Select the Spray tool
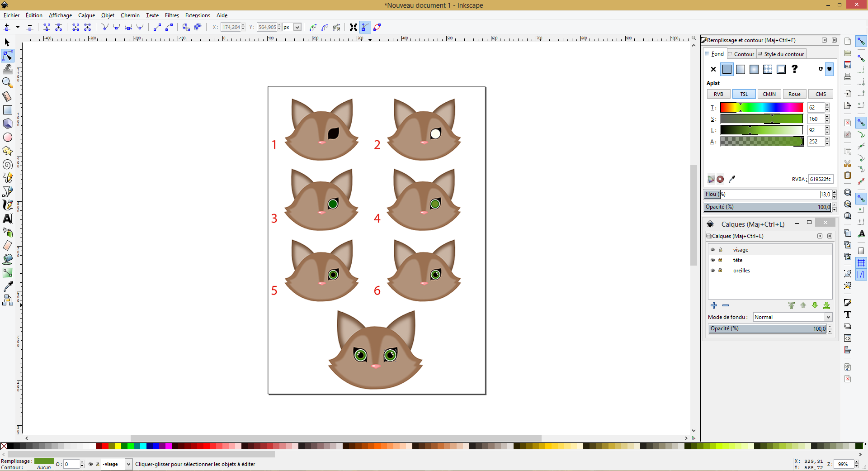Screen dimensions: 868x471 pyautogui.click(x=8, y=232)
